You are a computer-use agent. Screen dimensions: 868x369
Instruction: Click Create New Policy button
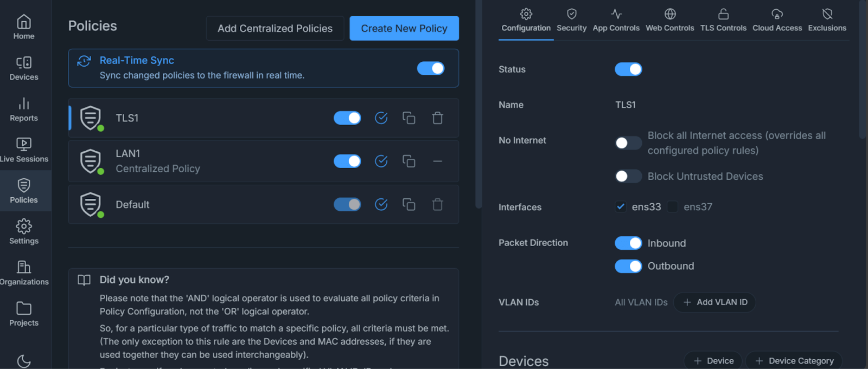[404, 28]
